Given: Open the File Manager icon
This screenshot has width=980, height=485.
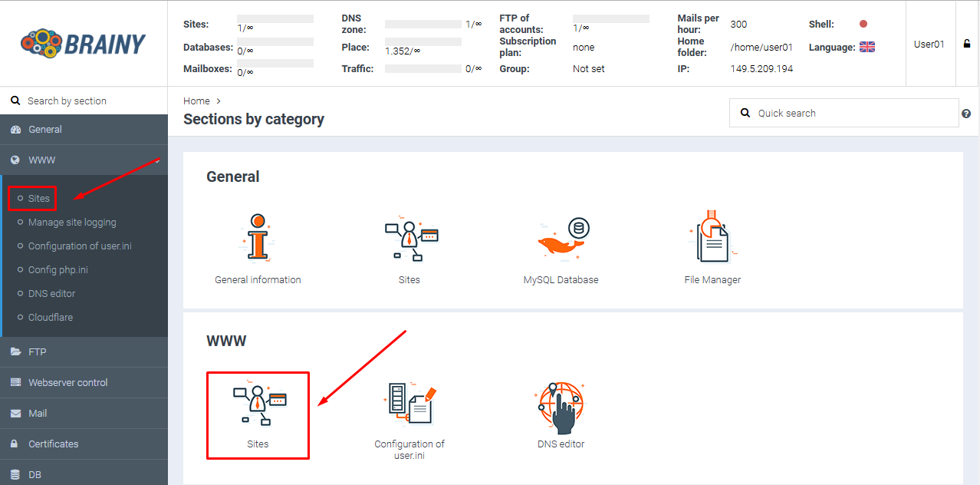Looking at the screenshot, I should point(712,240).
